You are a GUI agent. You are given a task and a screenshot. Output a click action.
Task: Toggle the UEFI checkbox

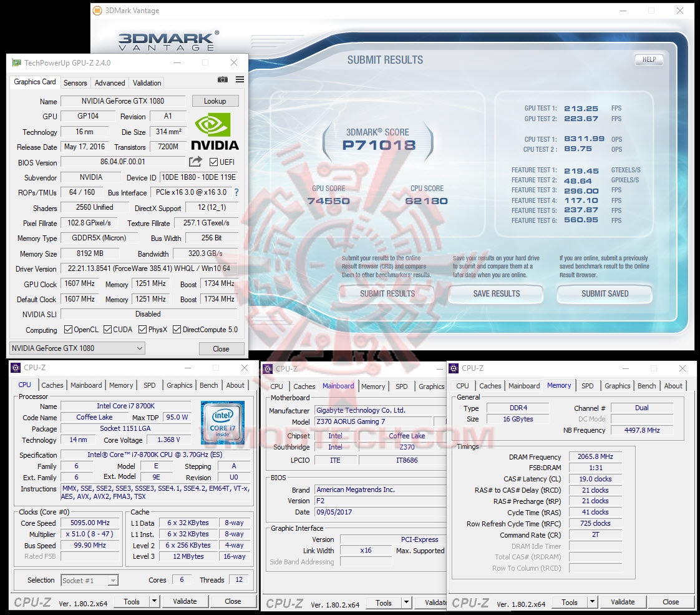tap(213, 162)
